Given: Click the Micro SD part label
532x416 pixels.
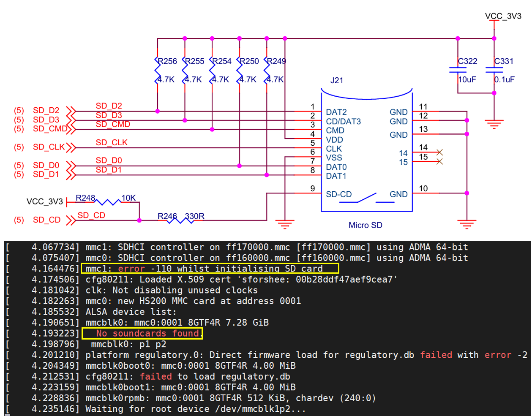Looking at the screenshot, I should pos(366,225).
